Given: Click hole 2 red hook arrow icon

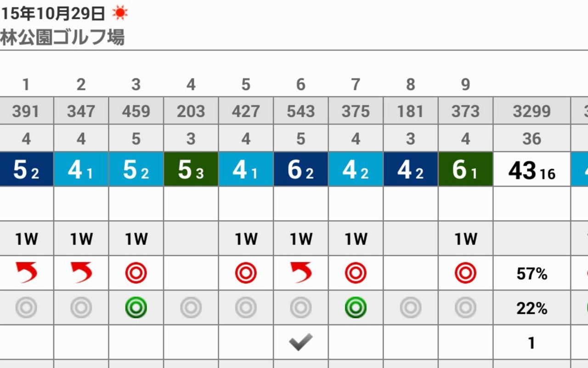Looking at the screenshot, I should coord(81,273).
